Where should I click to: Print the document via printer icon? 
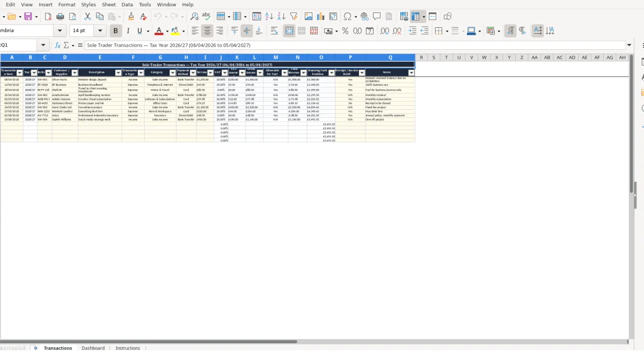[61, 17]
